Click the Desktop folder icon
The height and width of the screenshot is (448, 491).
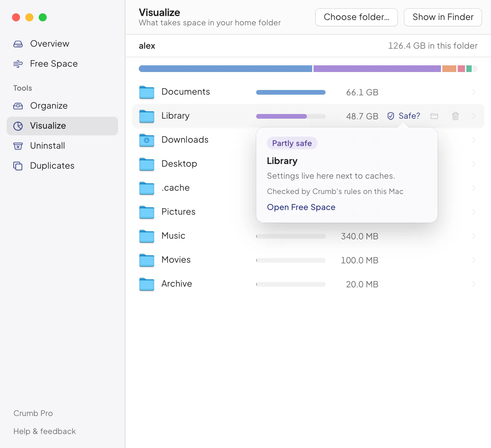[x=147, y=164]
